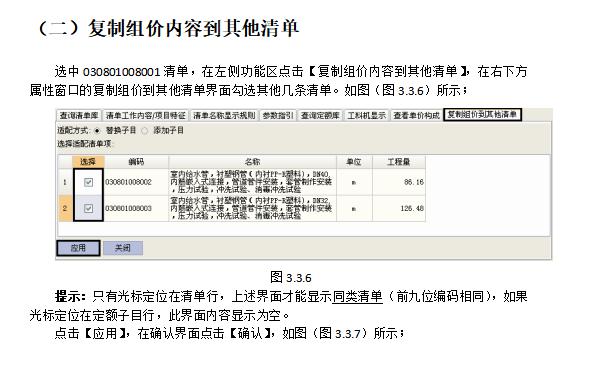Choose the 替换子目 radio option
611x367 pixels.
pos(97,131)
